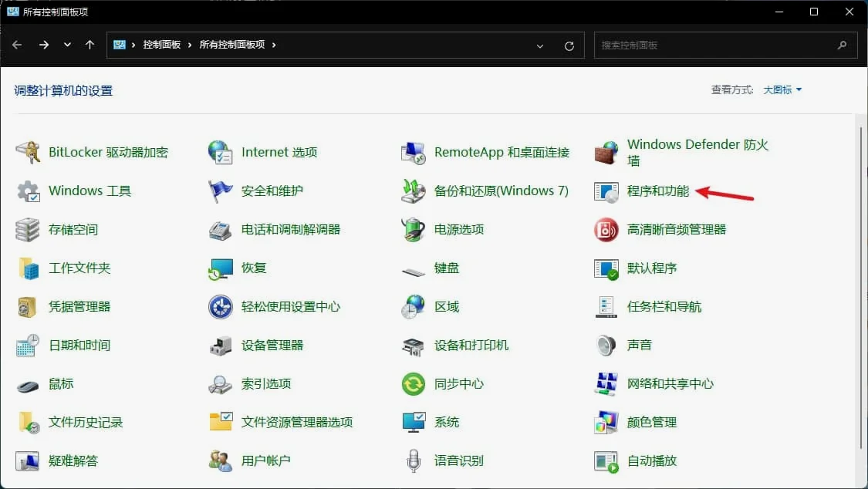Click the vertical scrollbar on the right

[x=861, y=288]
